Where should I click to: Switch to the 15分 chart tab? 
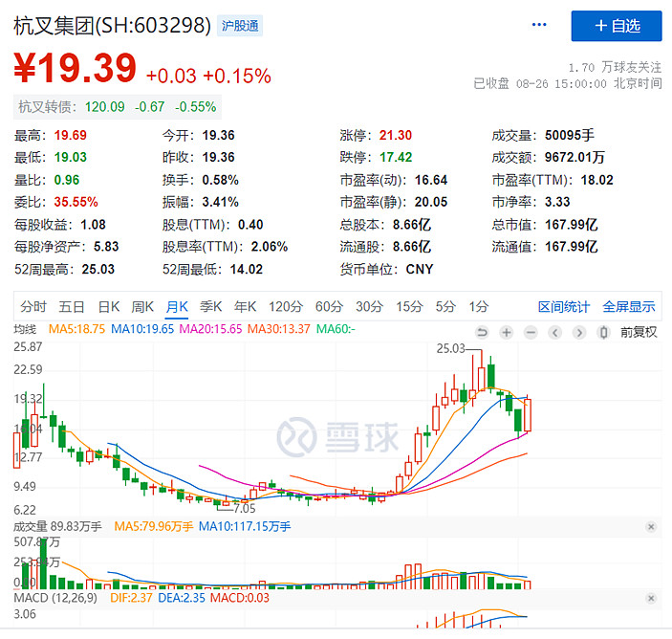pyautogui.click(x=409, y=307)
